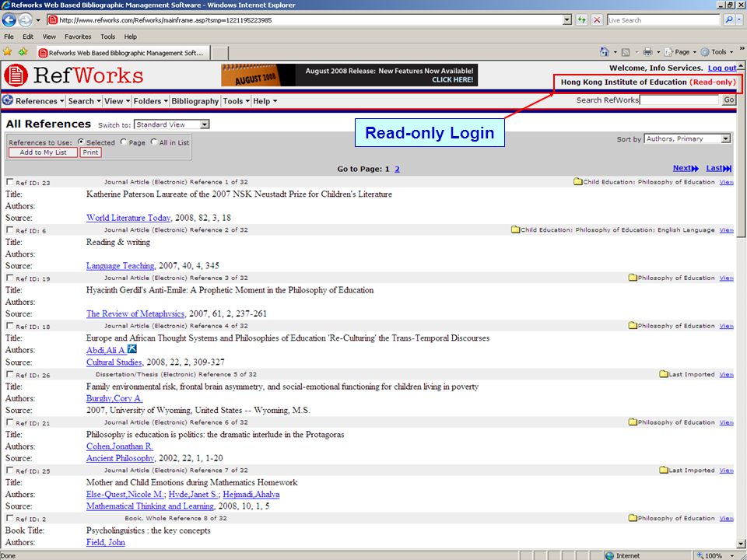Open the 'Switch to' Standard View dropdown
Image resolution: width=747 pixels, height=560 pixels.
coord(172,124)
